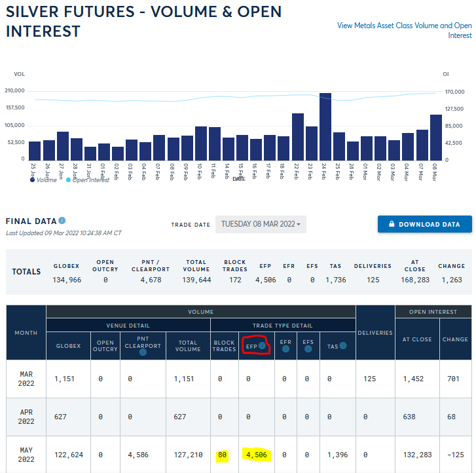Viewport: 476px width, 473px height.
Task: Click the May 2022 EFP value 4,506
Action: pos(257,455)
